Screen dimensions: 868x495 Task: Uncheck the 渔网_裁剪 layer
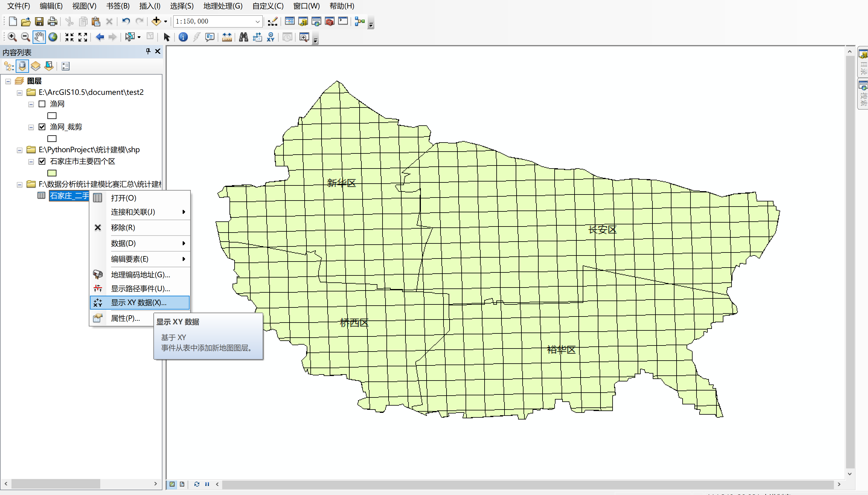(x=42, y=127)
